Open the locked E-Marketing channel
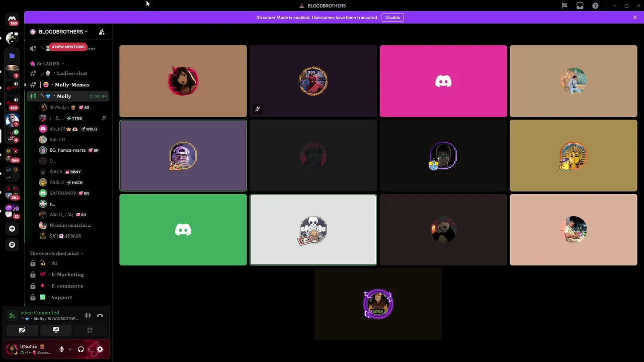Screen dimensions: 644x362 67,275
